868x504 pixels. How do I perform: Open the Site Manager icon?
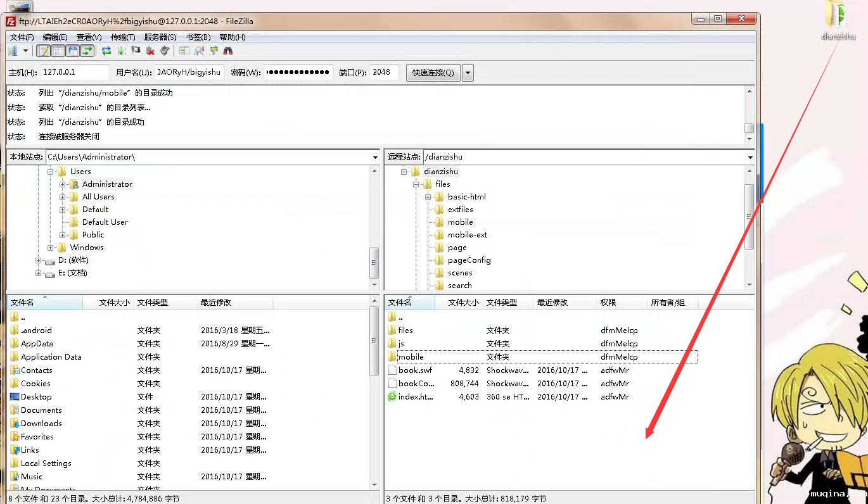pos(13,51)
